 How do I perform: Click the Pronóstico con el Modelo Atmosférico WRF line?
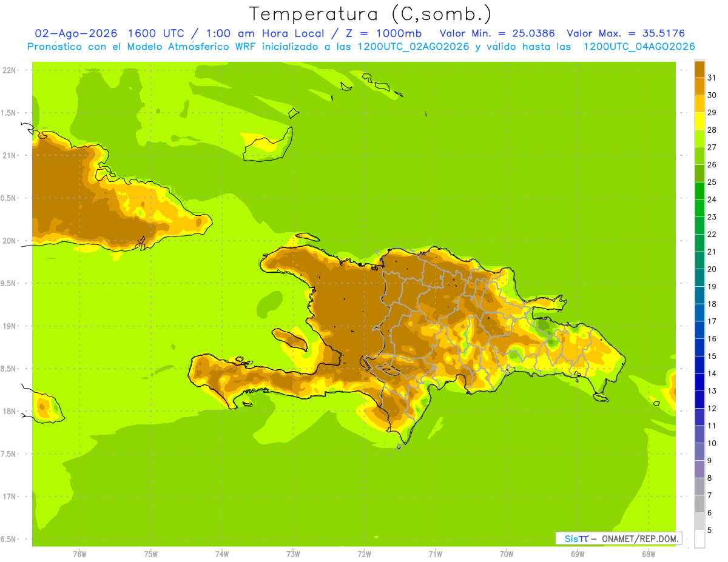pos(362,47)
